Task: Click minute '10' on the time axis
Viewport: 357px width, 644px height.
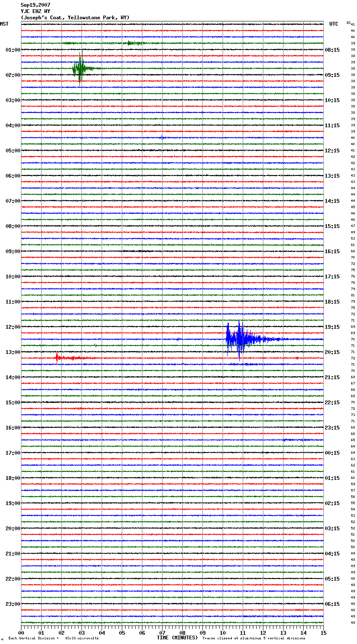Action: click(223, 633)
